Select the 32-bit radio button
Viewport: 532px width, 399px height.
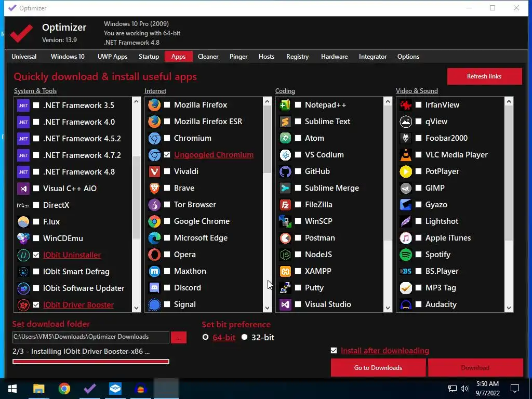tap(244, 337)
